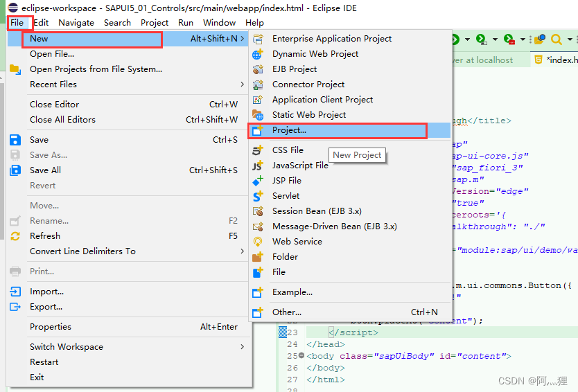Click the Import icon

click(15, 292)
